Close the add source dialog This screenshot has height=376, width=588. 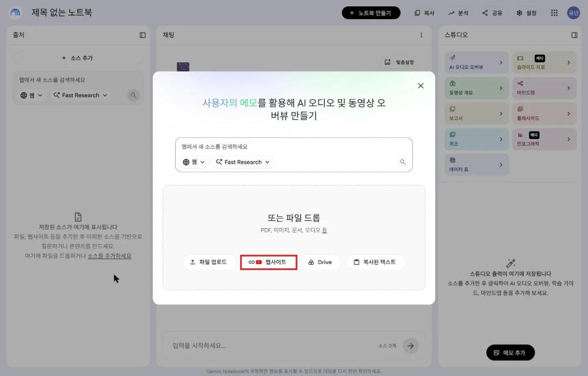click(x=420, y=86)
